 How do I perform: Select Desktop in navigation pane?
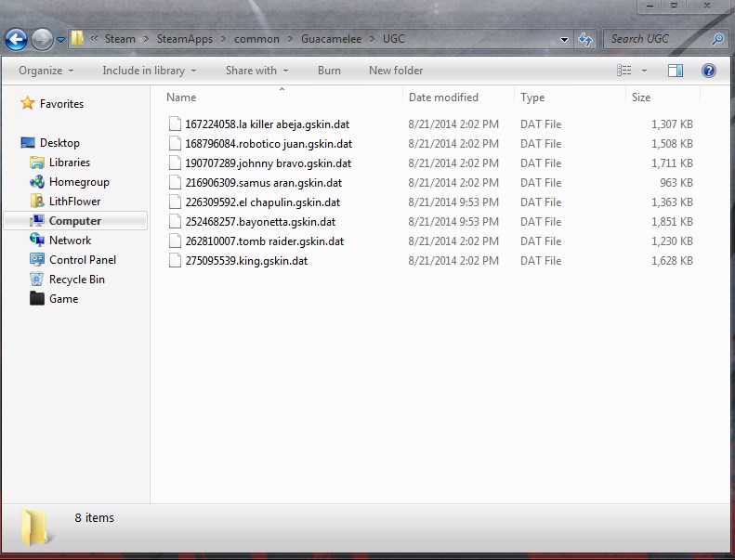[x=59, y=143]
